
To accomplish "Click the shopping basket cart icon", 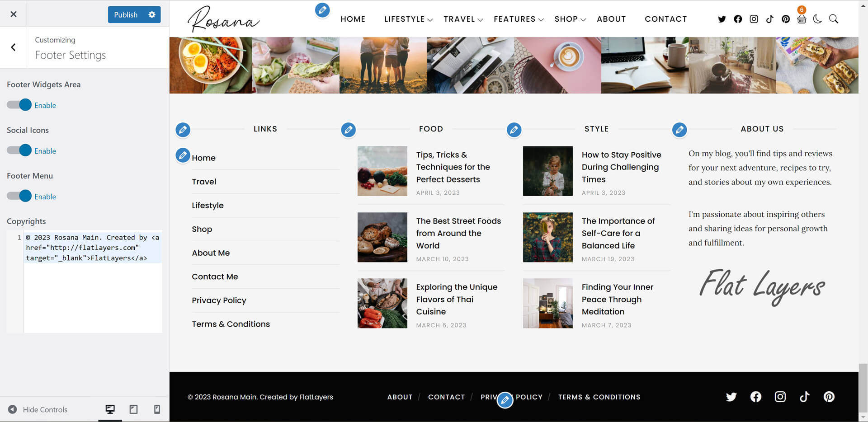I will point(802,19).
